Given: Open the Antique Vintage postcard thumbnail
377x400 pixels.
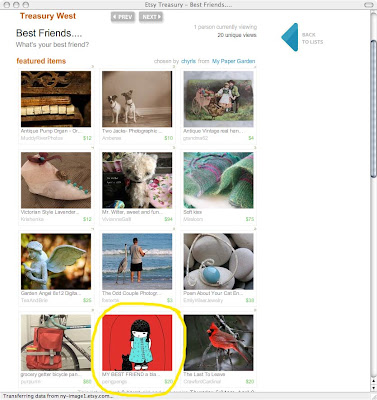Looking at the screenshot, I should pyautogui.click(x=218, y=99).
